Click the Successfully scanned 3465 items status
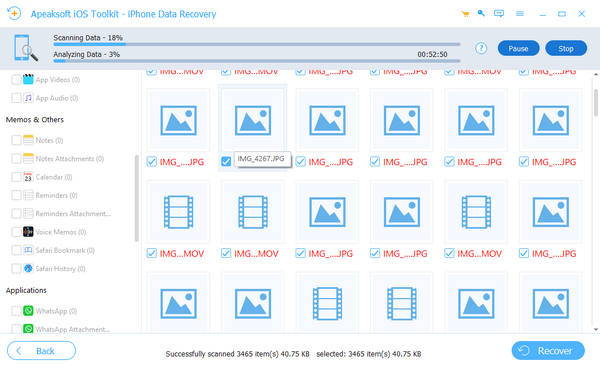Viewport: 600px width, 367px height. [x=237, y=354]
